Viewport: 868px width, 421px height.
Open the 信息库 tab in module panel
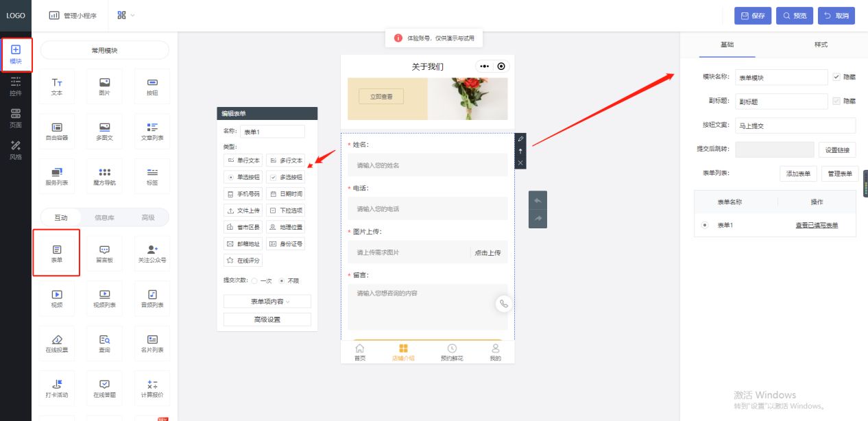pos(104,217)
